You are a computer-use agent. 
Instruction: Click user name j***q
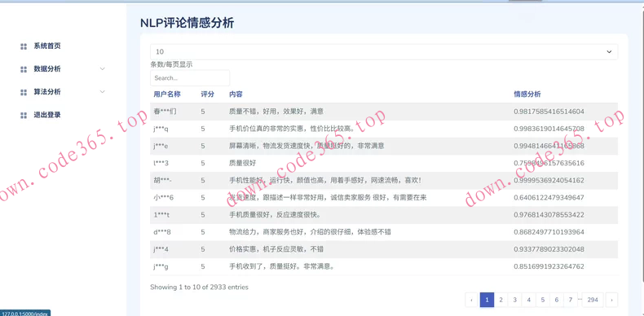click(161, 129)
